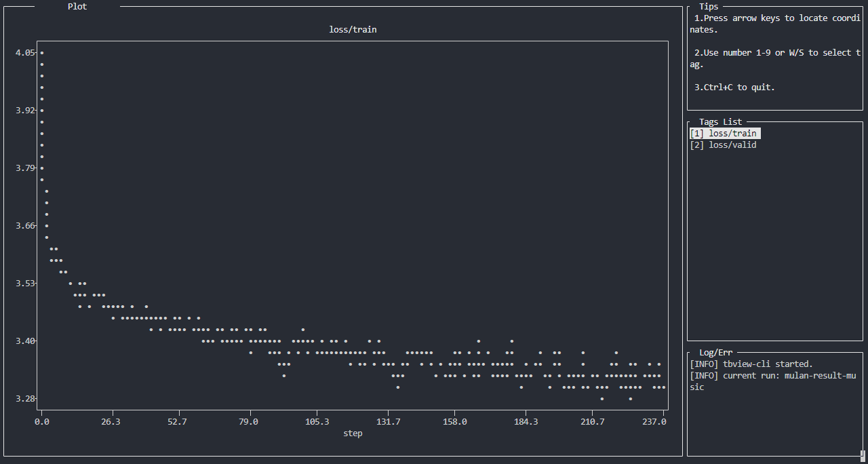
Task: Click the 4.05 y-axis value
Action: coord(25,53)
